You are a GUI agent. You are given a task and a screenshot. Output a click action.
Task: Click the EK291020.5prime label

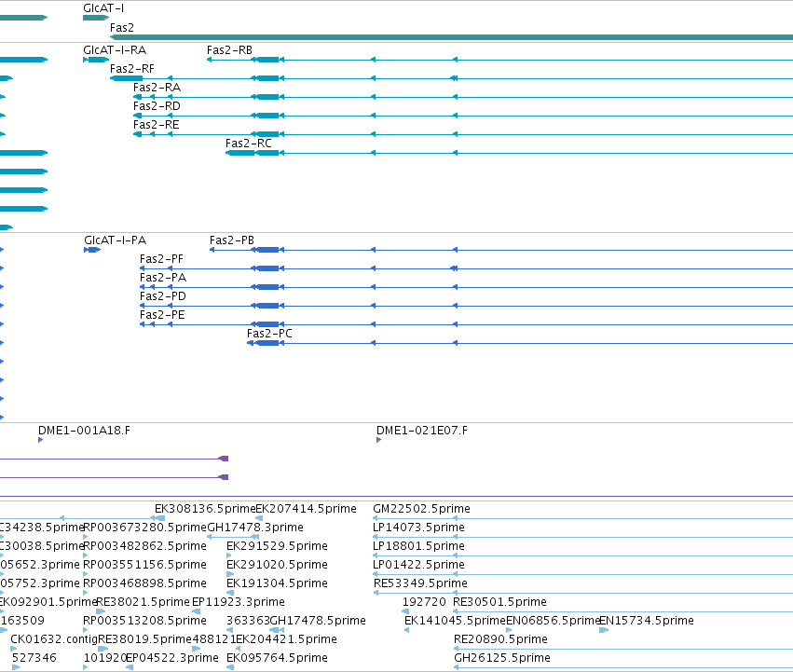coord(277,565)
